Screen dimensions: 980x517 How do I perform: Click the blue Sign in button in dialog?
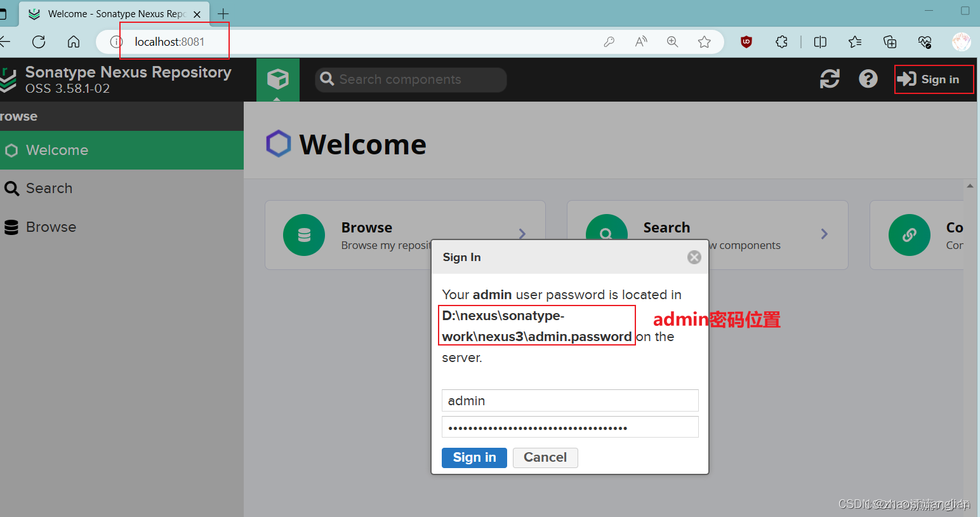(474, 458)
